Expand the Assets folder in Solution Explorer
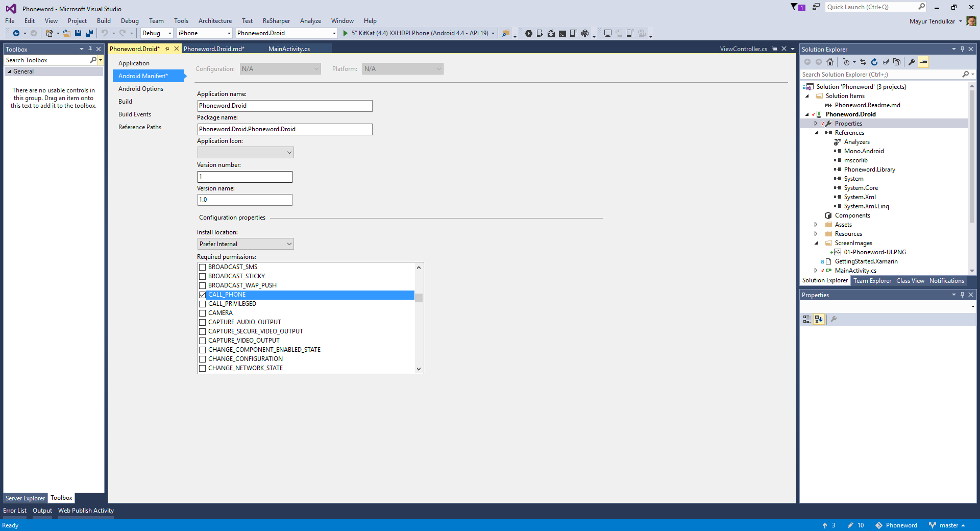This screenshot has height=531, width=980. point(816,225)
